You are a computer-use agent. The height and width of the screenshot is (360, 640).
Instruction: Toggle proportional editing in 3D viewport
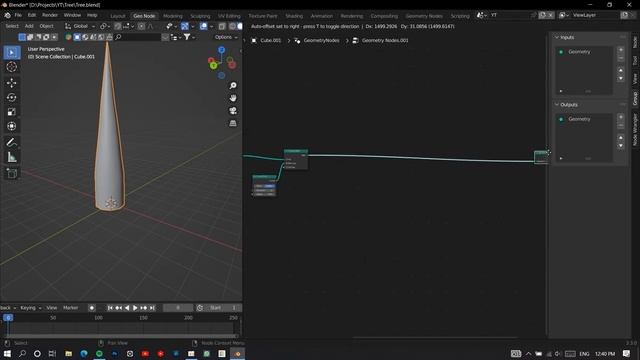click(x=141, y=26)
